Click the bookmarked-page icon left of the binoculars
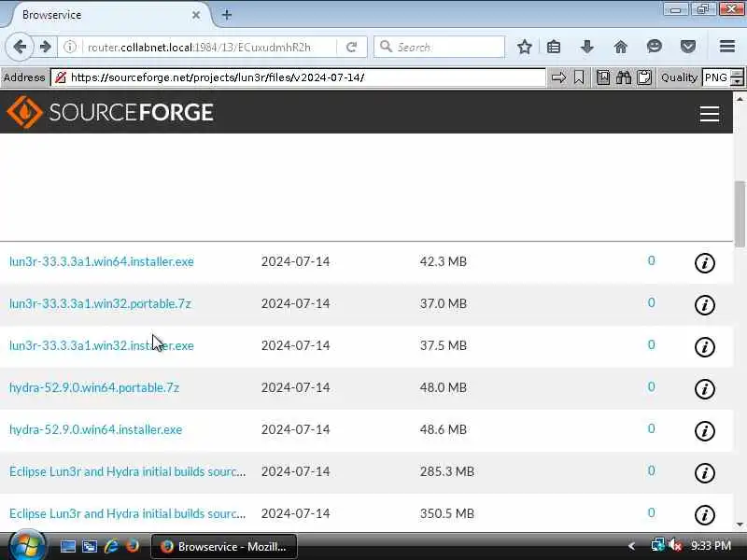The width and height of the screenshot is (747, 560). click(x=603, y=77)
